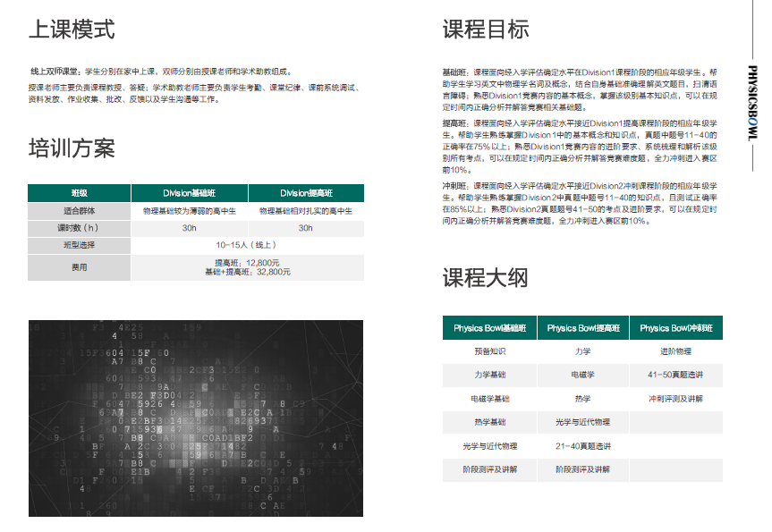This screenshot has height=532, width=772.
Task: Select the 基础班 course goal paragraph
Action: coord(580,89)
